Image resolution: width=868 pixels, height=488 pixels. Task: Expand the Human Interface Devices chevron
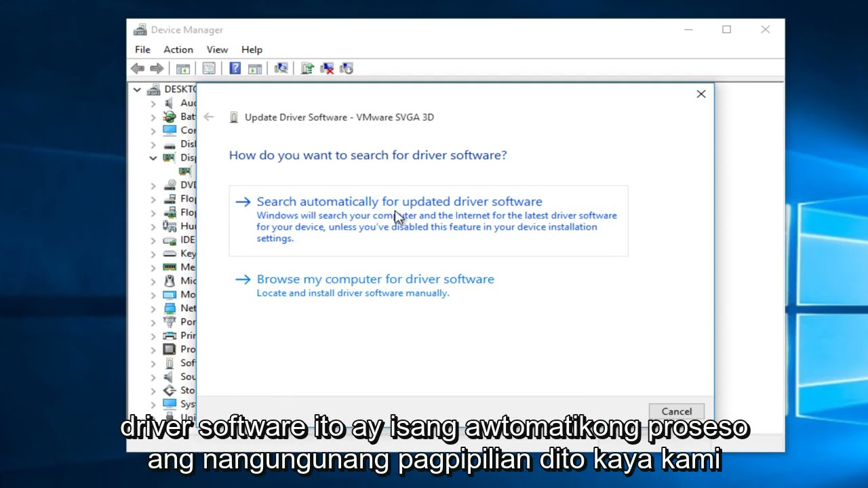coord(153,226)
